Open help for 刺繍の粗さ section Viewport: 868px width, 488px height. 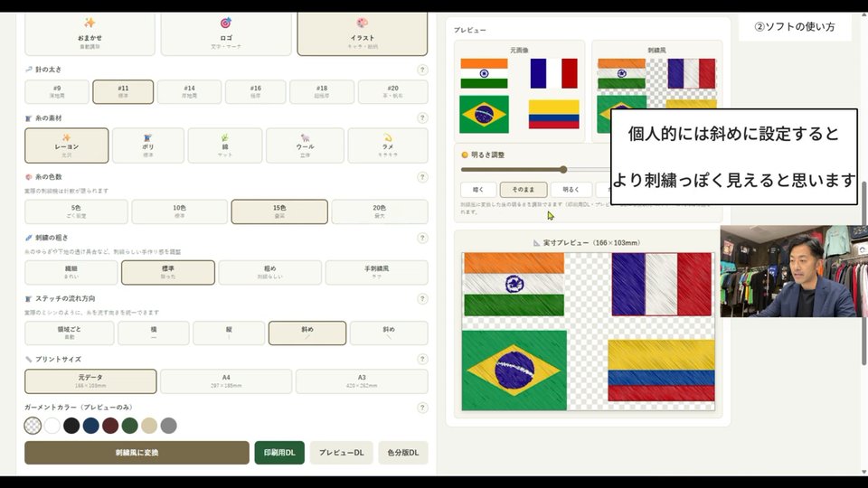coord(422,238)
